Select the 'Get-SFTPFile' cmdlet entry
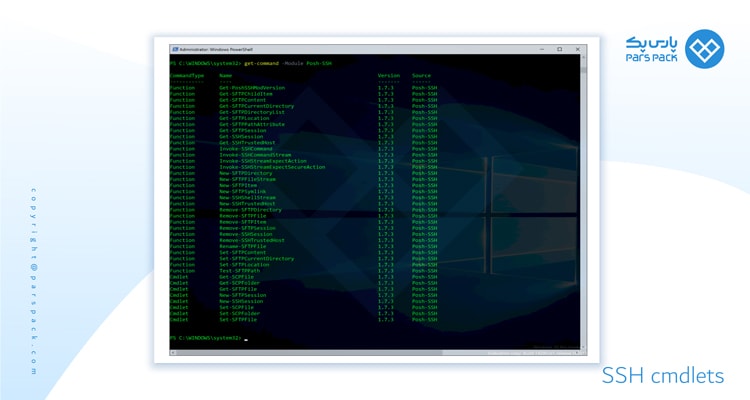Viewport: 750px width, 400px height. click(238, 289)
